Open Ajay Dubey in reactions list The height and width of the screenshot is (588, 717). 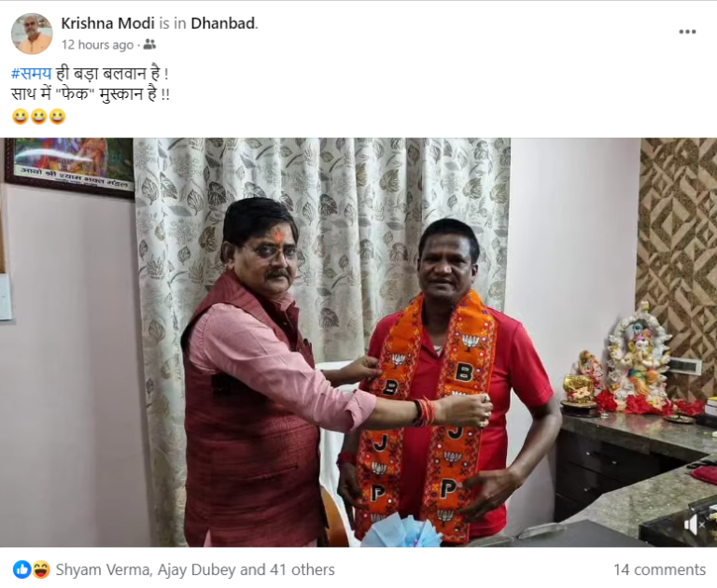coord(197,569)
